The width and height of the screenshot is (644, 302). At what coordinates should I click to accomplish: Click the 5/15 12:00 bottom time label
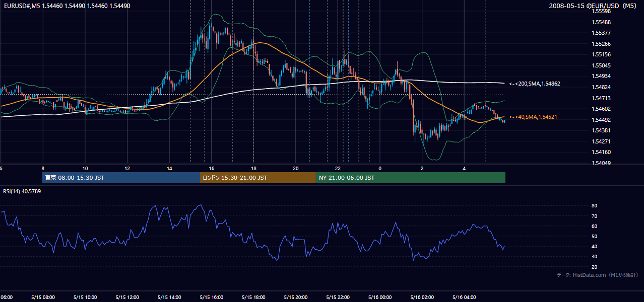click(x=127, y=297)
